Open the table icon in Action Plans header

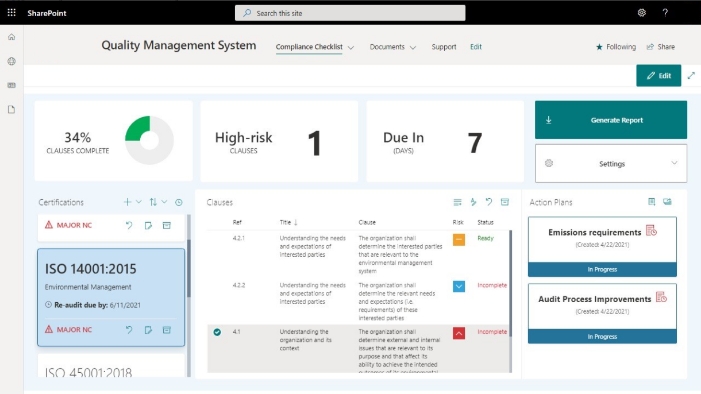click(x=652, y=202)
